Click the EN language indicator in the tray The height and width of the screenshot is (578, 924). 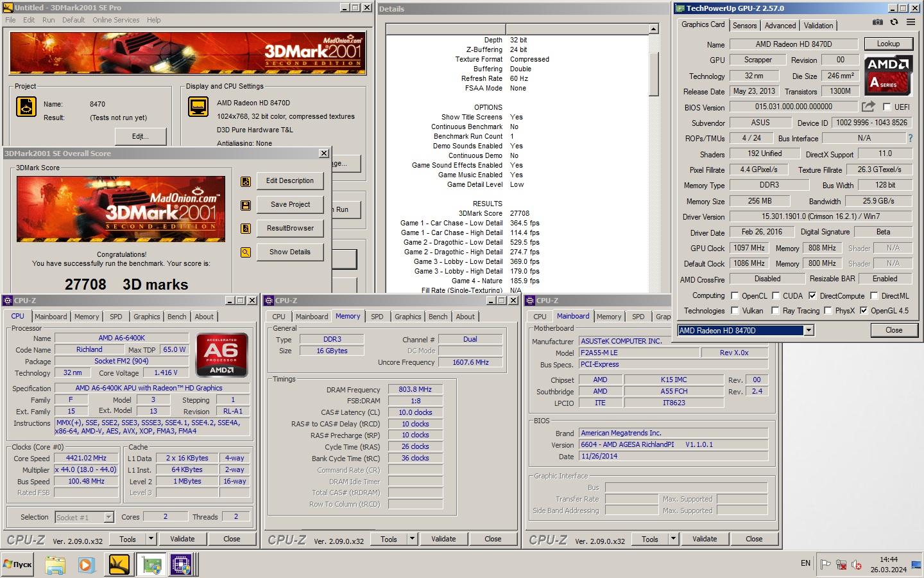click(x=805, y=563)
